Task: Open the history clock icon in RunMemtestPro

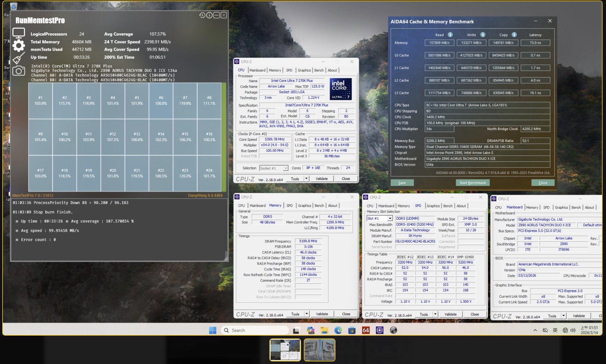Action: [202, 15]
